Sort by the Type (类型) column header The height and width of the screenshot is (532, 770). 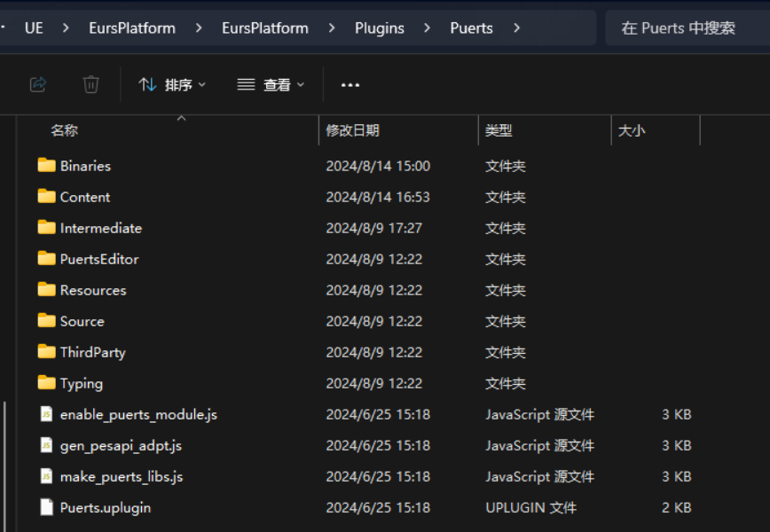pos(499,130)
